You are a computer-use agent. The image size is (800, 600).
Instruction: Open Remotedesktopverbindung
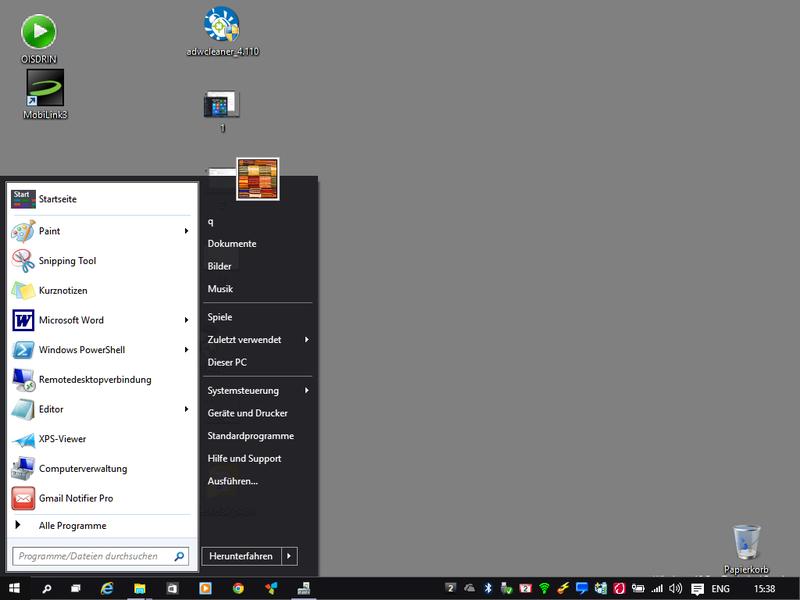click(100, 380)
